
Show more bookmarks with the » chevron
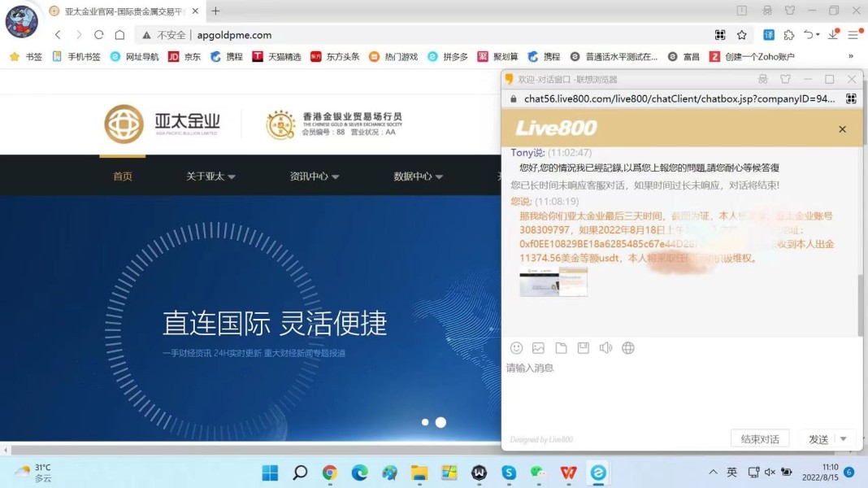851,56
